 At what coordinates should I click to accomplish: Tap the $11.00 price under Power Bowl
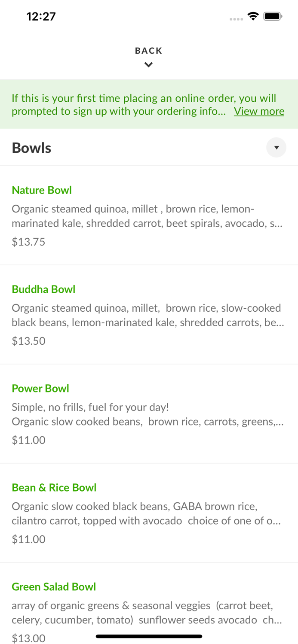[28, 440]
